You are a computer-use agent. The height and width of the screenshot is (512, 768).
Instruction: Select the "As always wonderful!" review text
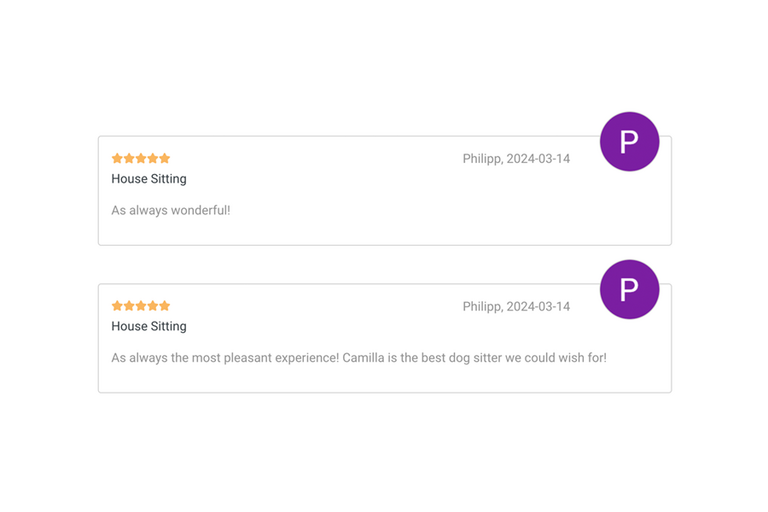171,210
